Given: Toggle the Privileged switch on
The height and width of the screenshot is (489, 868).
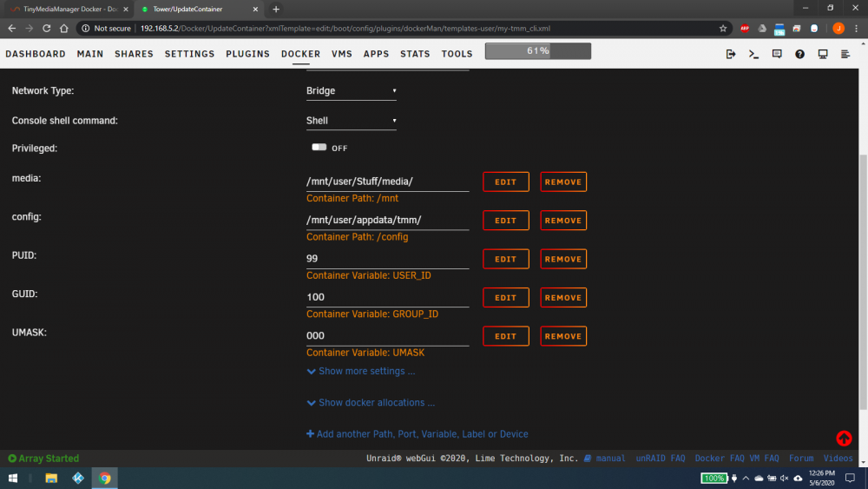Looking at the screenshot, I should pos(319,148).
